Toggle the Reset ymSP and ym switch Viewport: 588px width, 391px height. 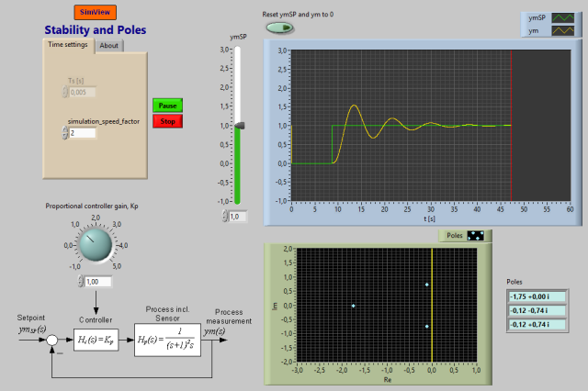coord(278,28)
